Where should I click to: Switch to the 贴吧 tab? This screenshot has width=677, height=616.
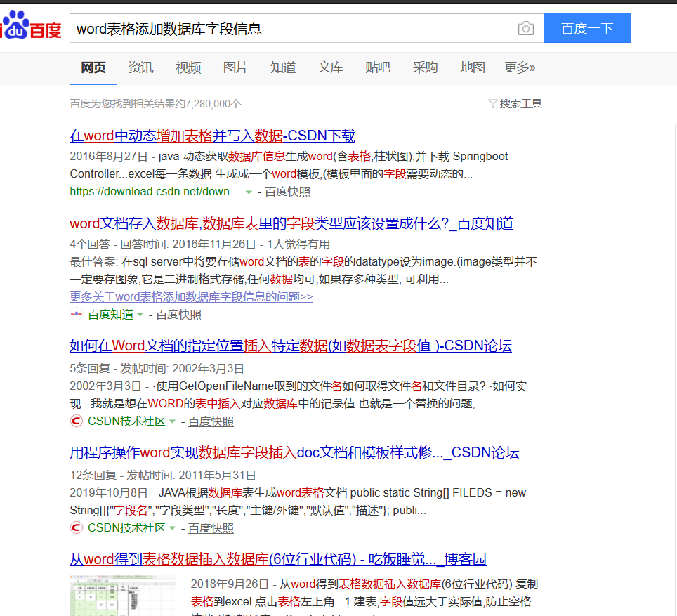tap(378, 67)
